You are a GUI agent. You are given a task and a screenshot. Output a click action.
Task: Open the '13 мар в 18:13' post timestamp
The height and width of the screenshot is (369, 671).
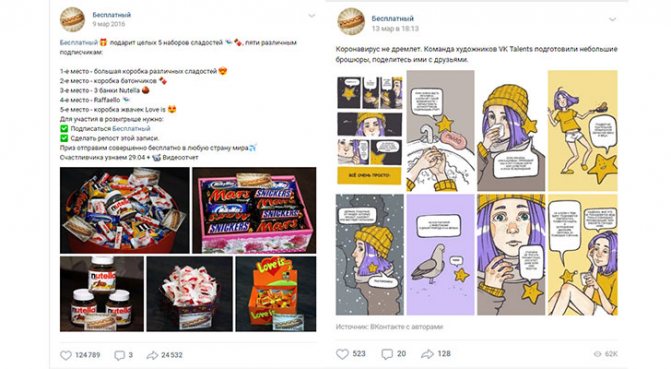[x=395, y=29]
